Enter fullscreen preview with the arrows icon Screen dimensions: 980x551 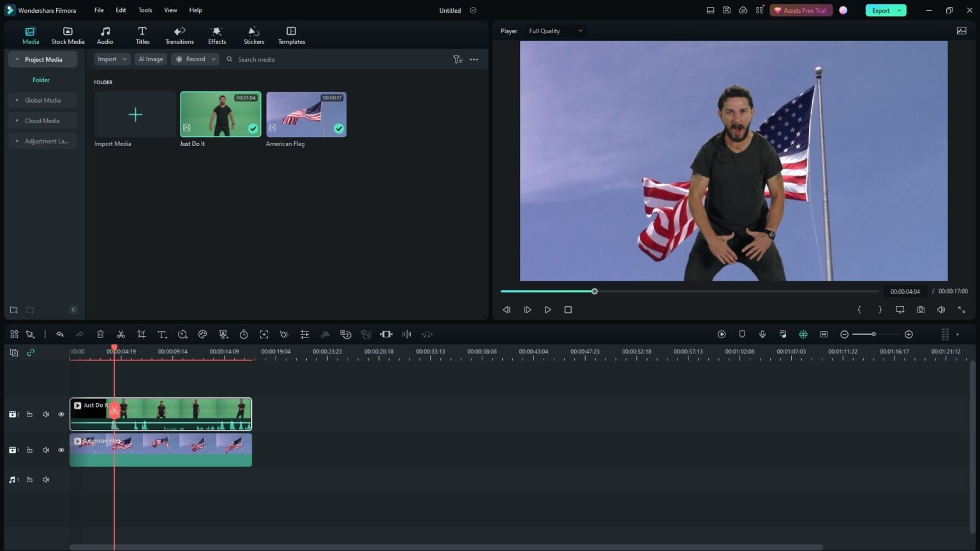pos(961,309)
